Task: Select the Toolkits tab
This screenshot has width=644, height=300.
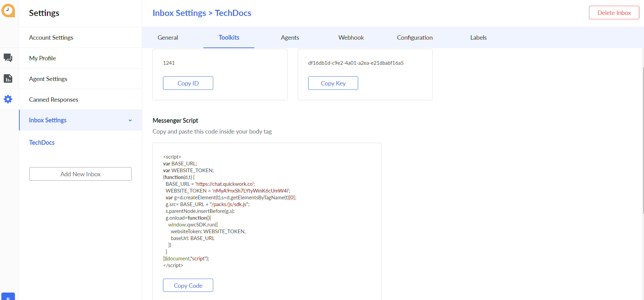Action: [x=229, y=38]
